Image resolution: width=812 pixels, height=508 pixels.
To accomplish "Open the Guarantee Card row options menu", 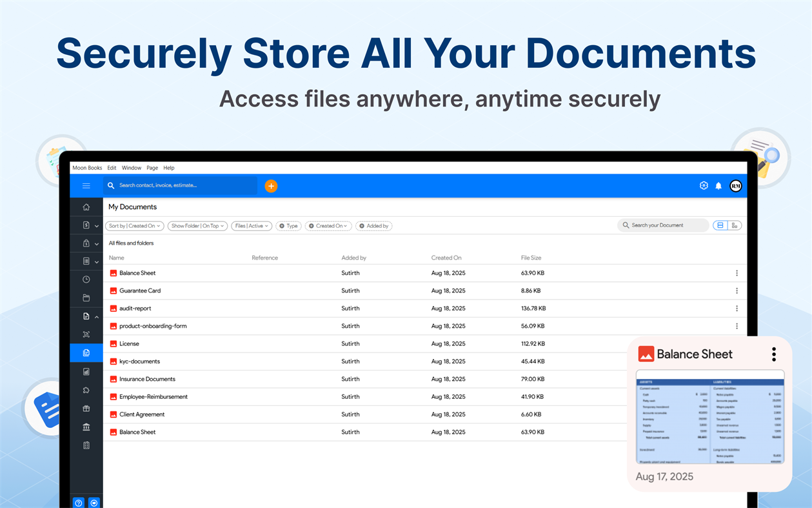I will point(737,290).
